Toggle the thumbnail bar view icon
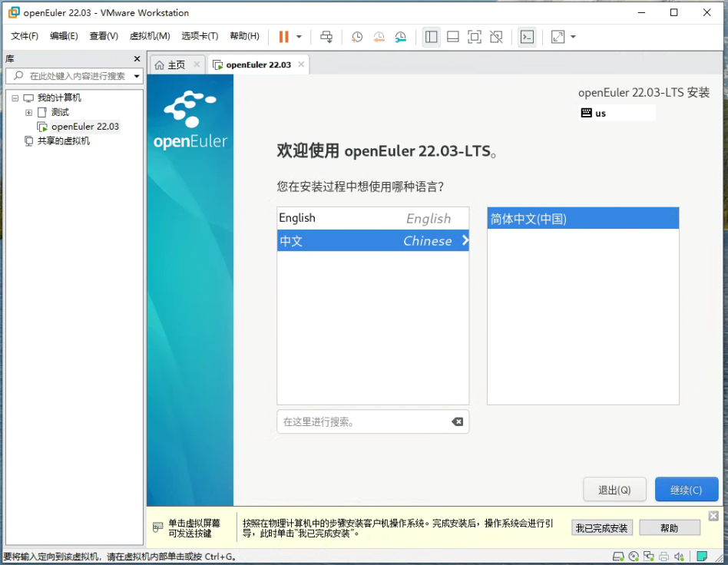Viewport: 728px width, 565px height. (452, 37)
